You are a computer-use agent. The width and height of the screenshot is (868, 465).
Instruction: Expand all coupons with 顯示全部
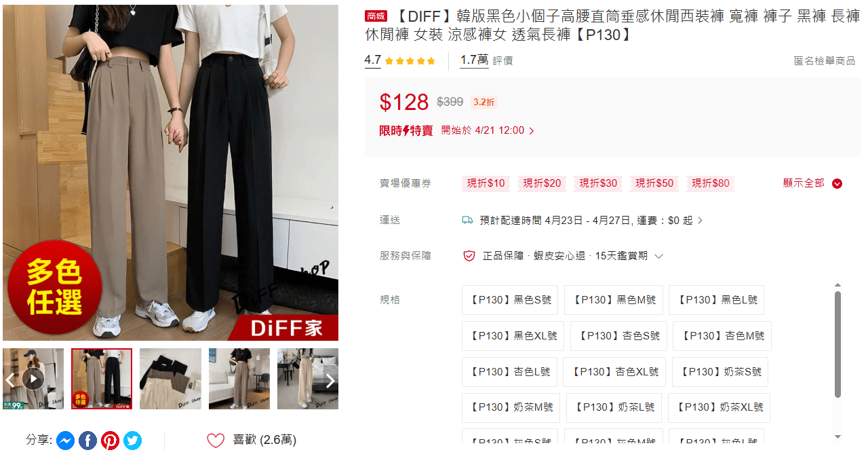(812, 183)
